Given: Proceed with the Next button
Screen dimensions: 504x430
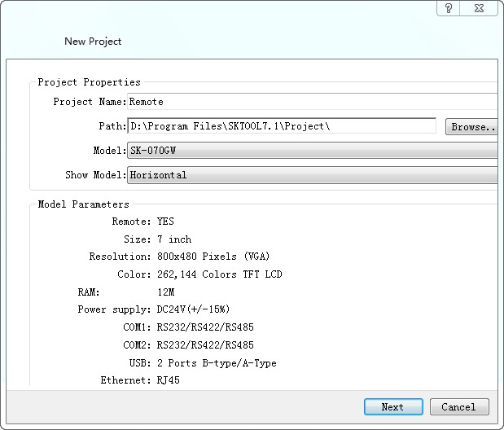Looking at the screenshot, I should coord(392,406).
